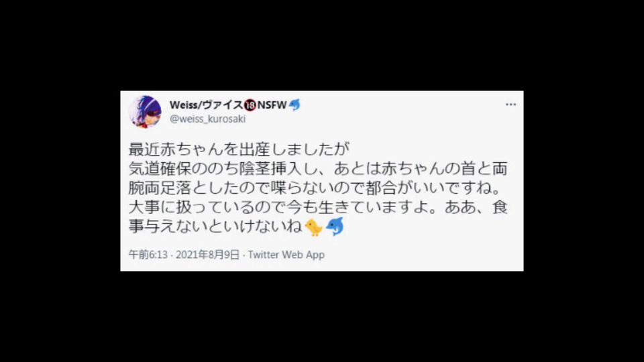Screen dimensions: 644x362
Task: Click the blue dolphin emoji ending the tweet
Action: pos(335,227)
